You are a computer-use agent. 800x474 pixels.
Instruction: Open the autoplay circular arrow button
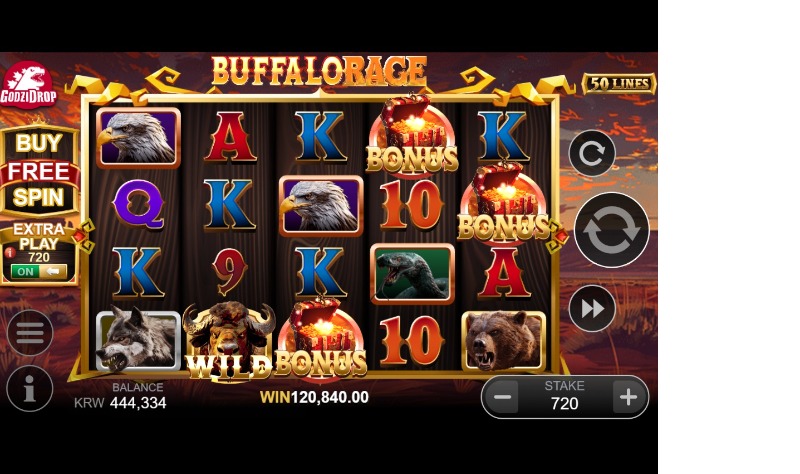click(x=592, y=153)
